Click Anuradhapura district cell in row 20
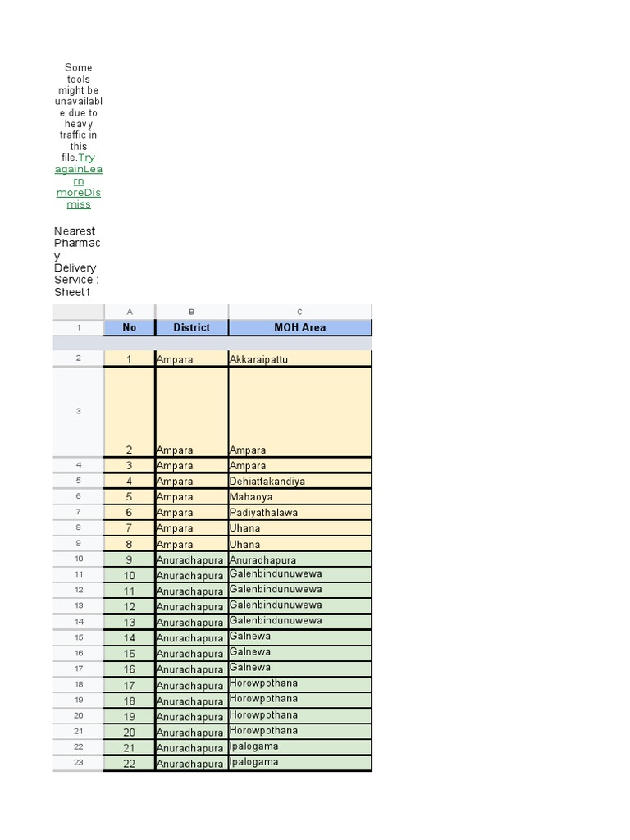Image resolution: width=630 pixels, height=840 pixels. click(192, 715)
